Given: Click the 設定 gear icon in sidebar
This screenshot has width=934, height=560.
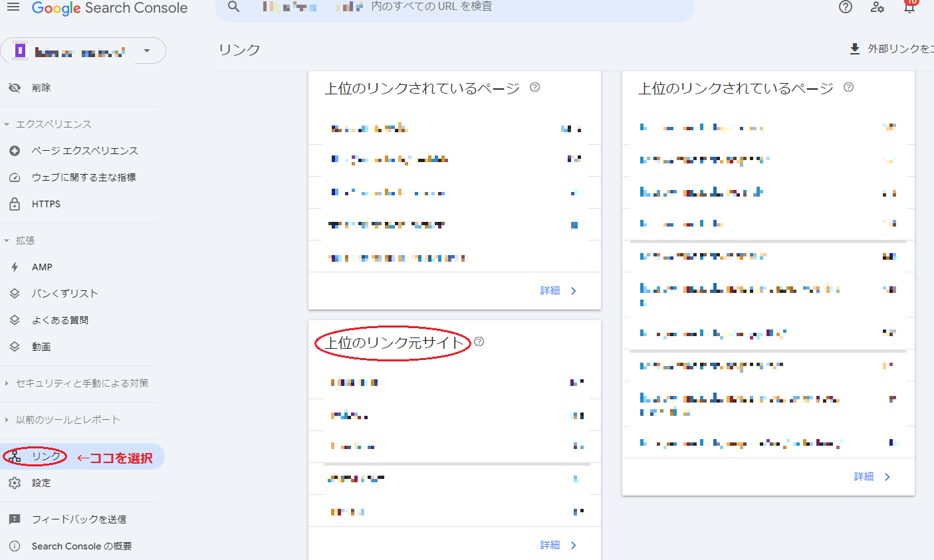Looking at the screenshot, I should click(x=15, y=483).
